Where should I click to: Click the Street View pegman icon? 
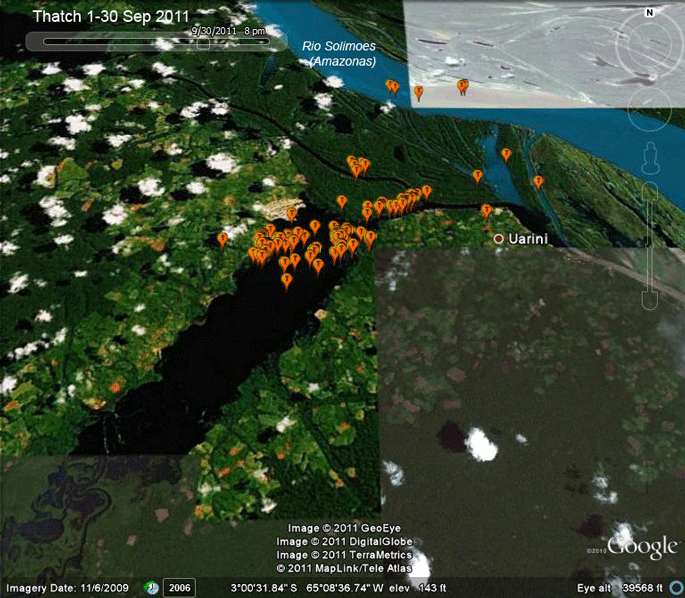(x=650, y=157)
